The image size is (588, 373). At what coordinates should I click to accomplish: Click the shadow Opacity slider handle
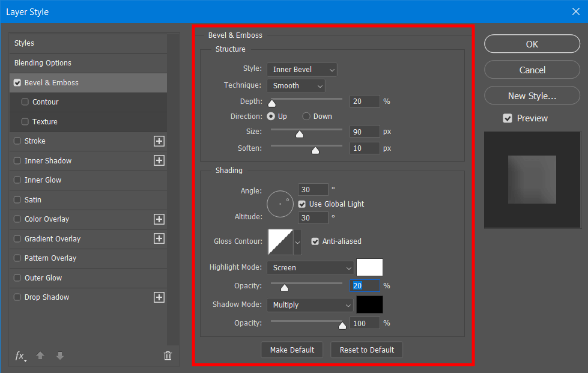tap(342, 326)
